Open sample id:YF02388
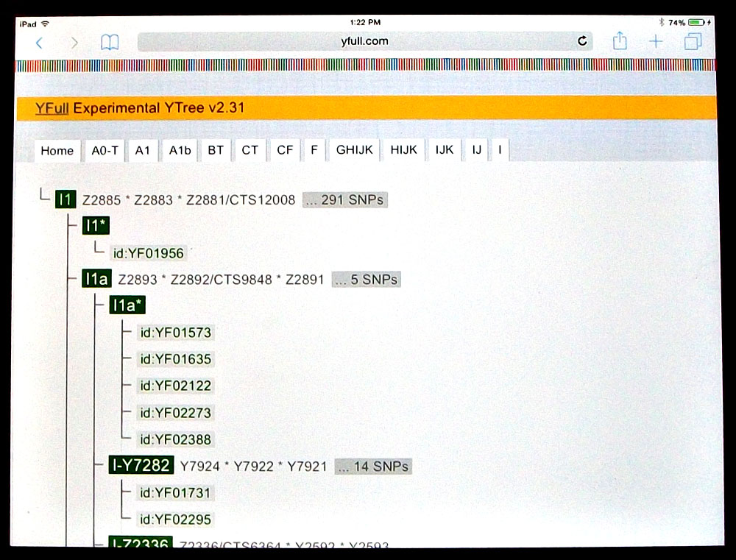Screen dimensions: 736x560 point(176,440)
